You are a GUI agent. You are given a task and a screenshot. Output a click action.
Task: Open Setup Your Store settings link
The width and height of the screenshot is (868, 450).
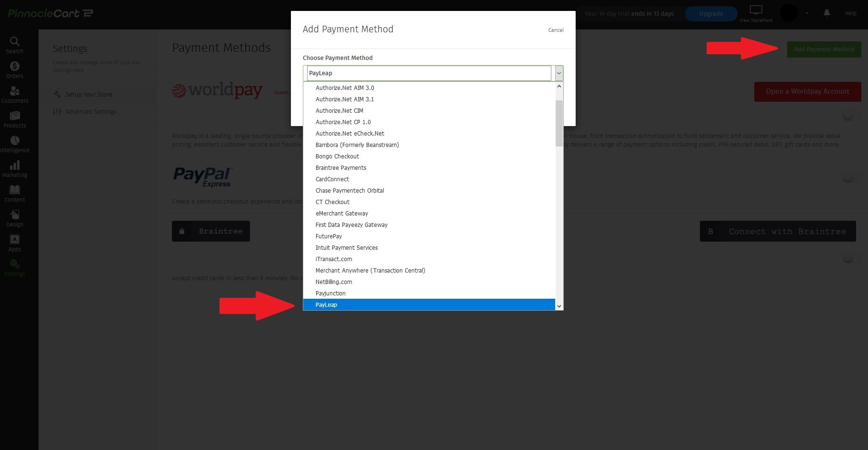click(89, 95)
